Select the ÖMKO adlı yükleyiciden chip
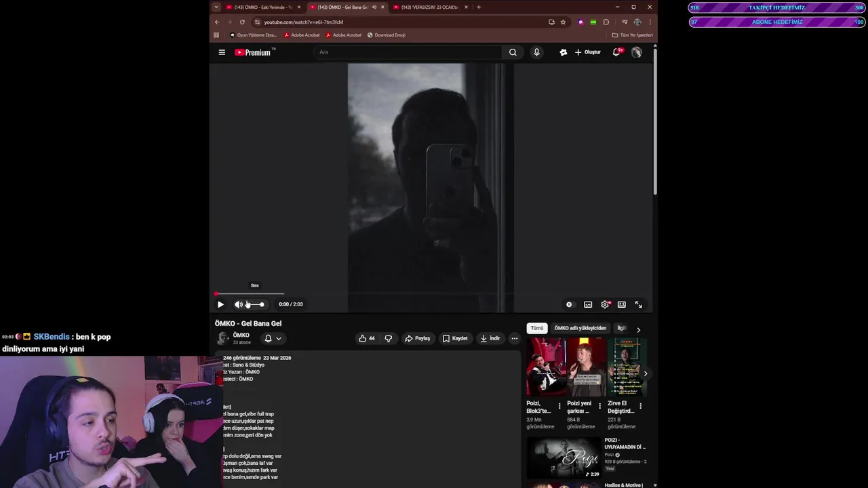The height and width of the screenshot is (488, 868). coord(580,328)
